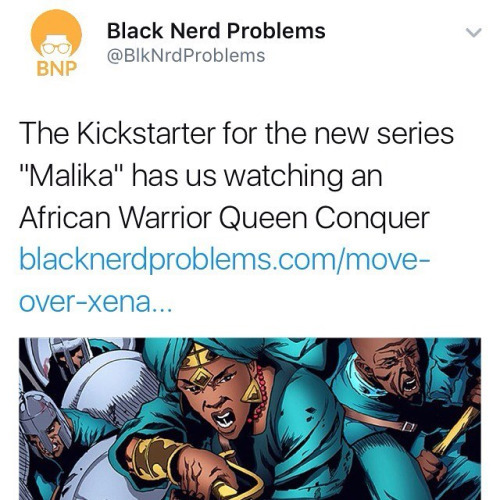
Task: Expand the tweet options chevron
Action: [473, 33]
